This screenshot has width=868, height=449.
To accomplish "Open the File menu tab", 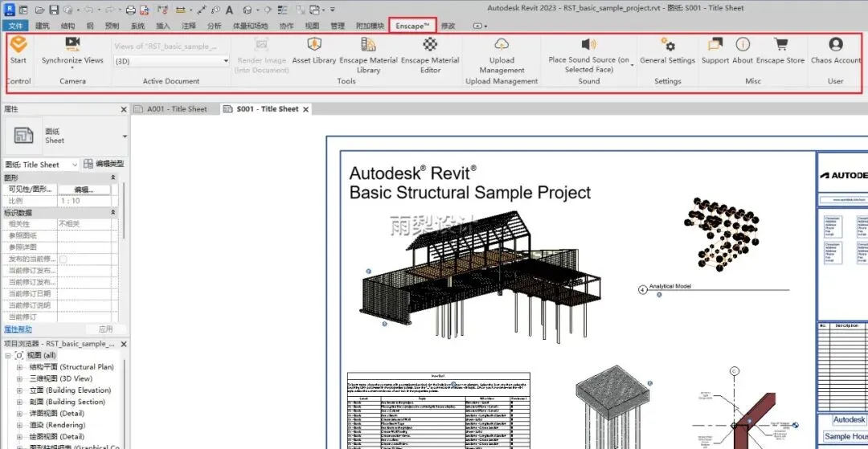I will click(15, 26).
